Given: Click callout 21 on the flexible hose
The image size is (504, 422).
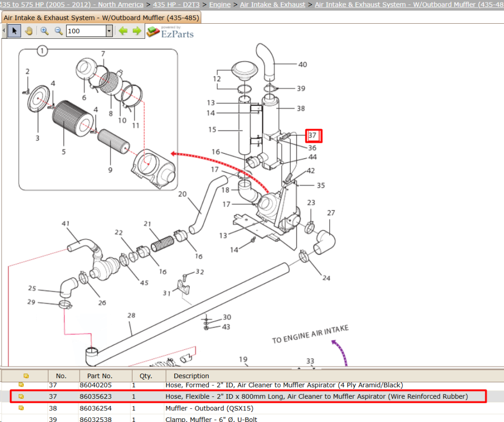Looking at the screenshot, I should (147, 223).
